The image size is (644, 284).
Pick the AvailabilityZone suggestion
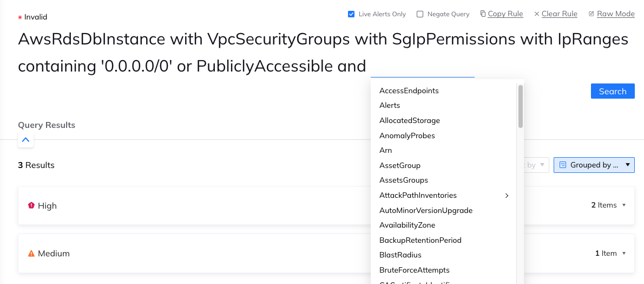407,225
